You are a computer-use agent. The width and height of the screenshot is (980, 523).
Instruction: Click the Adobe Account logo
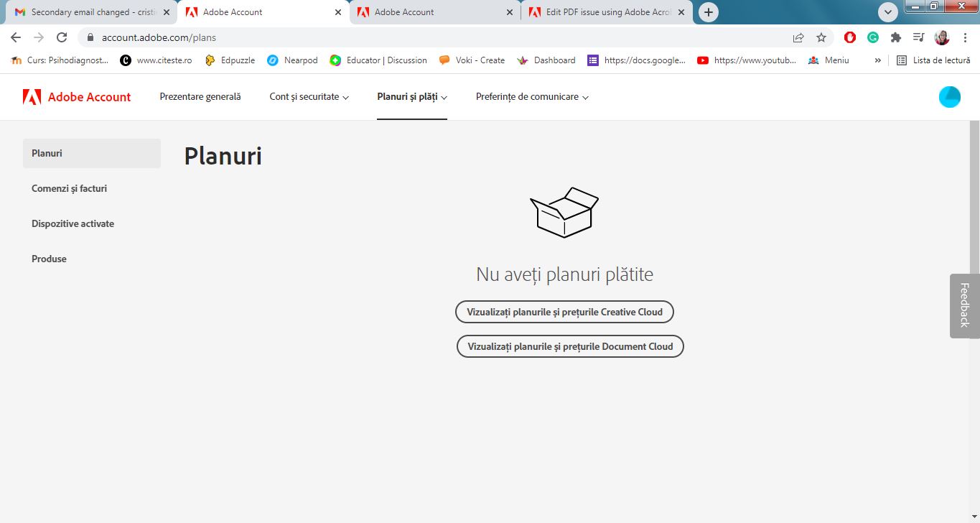point(76,96)
